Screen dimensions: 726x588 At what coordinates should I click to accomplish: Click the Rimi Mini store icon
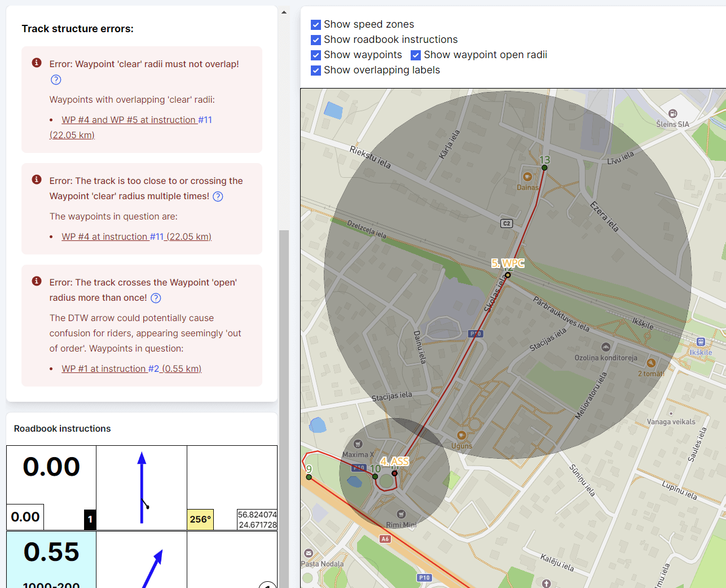click(x=402, y=514)
